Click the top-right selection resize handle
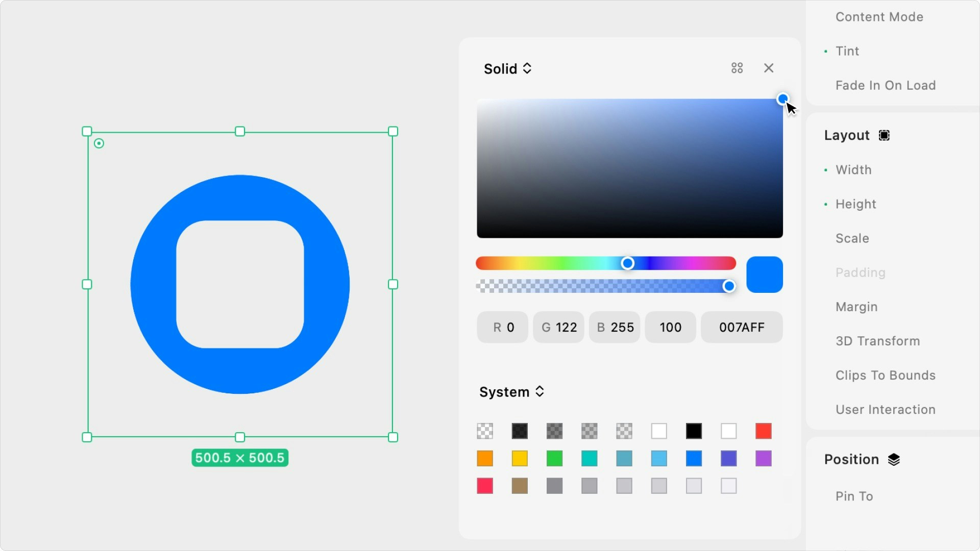Image resolution: width=980 pixels, height=551 pixels. coord(393,132)
